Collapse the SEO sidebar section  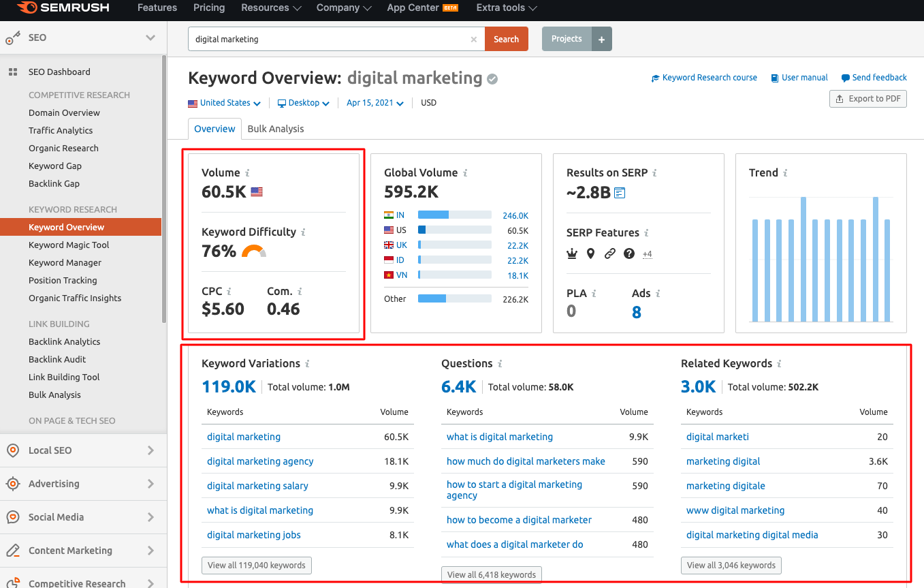(x=150, y=38)
